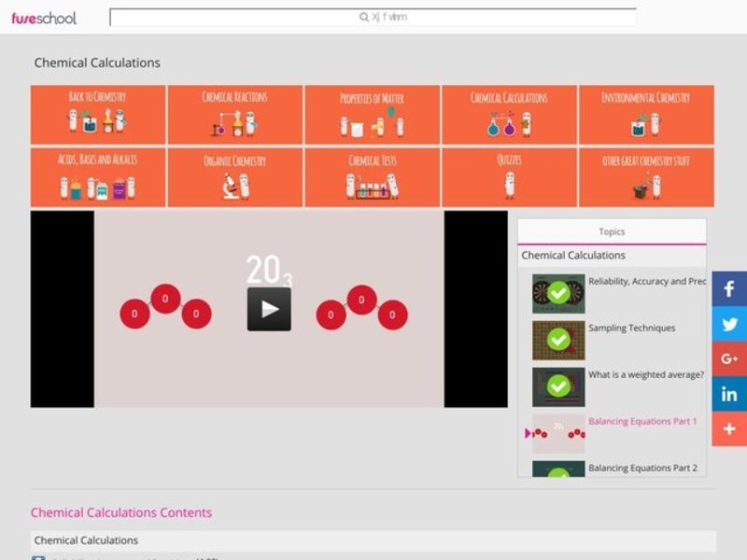
Task: Share via the Google Plus icon
Action: [x=729, y=359]
